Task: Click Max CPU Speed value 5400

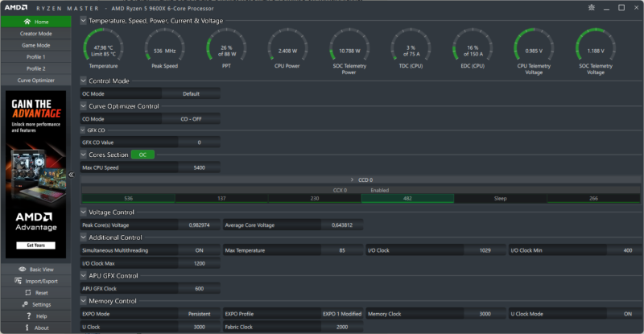Action: pos(199,167)
